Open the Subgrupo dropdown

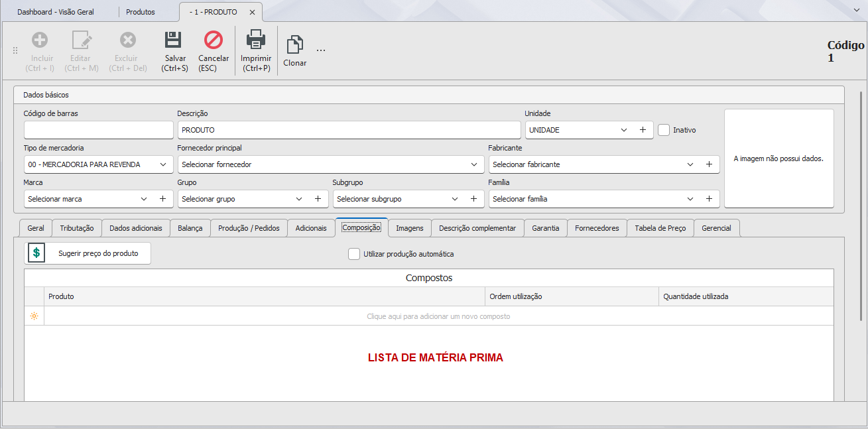click(455, 199)
